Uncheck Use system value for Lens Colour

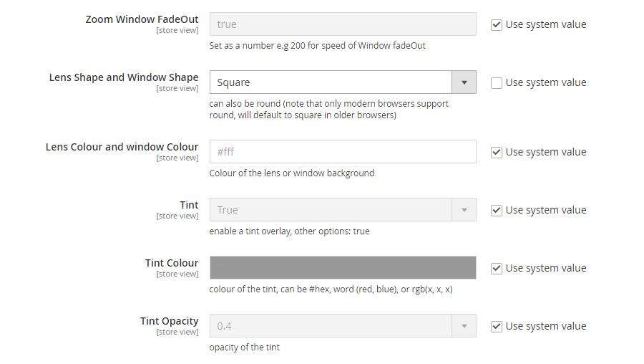pyautogui.click(x=496, y=152)
